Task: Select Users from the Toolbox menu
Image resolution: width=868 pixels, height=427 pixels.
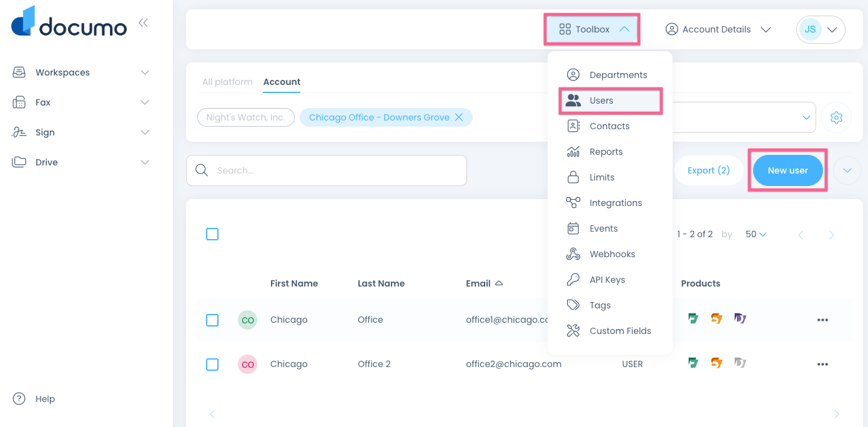Action: tap(601, 100)
